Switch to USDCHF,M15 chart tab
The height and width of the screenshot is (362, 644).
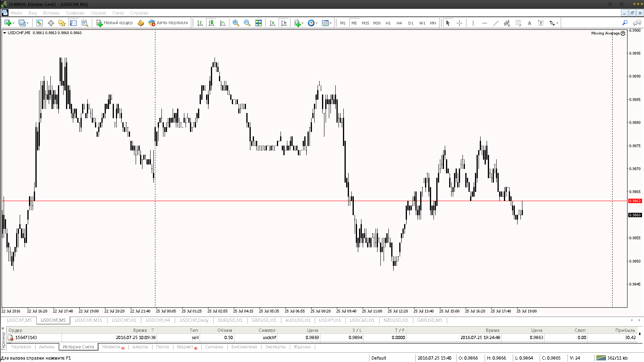tap(89, 320)
